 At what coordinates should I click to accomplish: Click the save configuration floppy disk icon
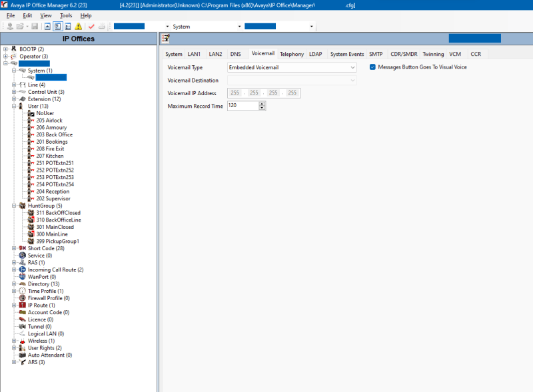tap(35, 26)
